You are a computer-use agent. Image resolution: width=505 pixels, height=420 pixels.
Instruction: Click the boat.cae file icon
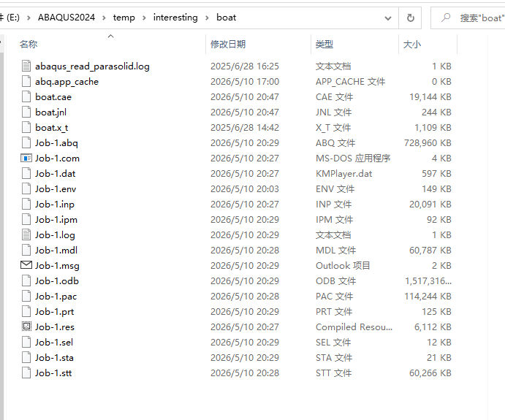tap(26, 97)
